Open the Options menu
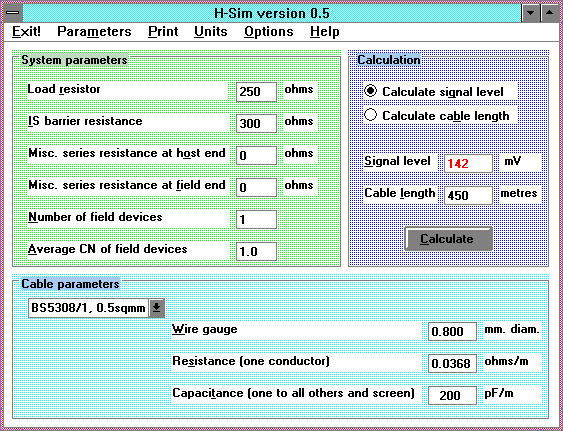Screen dimensions: 563x431 (x=269, y=32)
